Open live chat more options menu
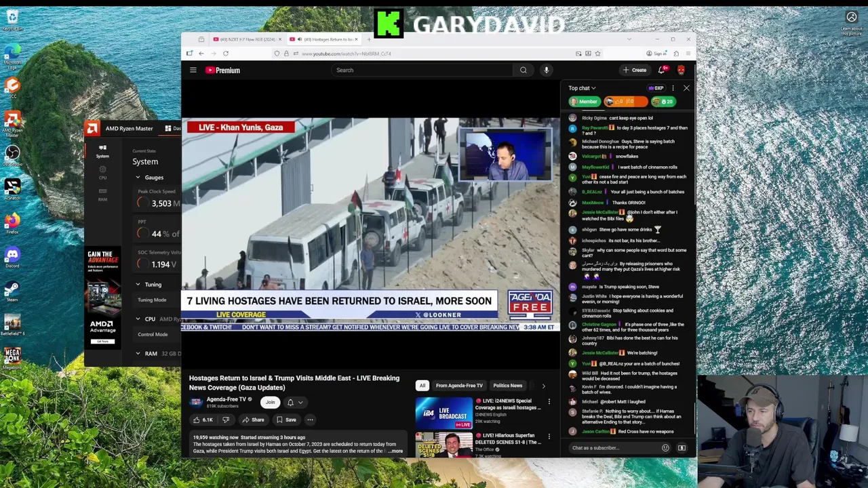This screenshot has height=488, width=868. point(673,88)
